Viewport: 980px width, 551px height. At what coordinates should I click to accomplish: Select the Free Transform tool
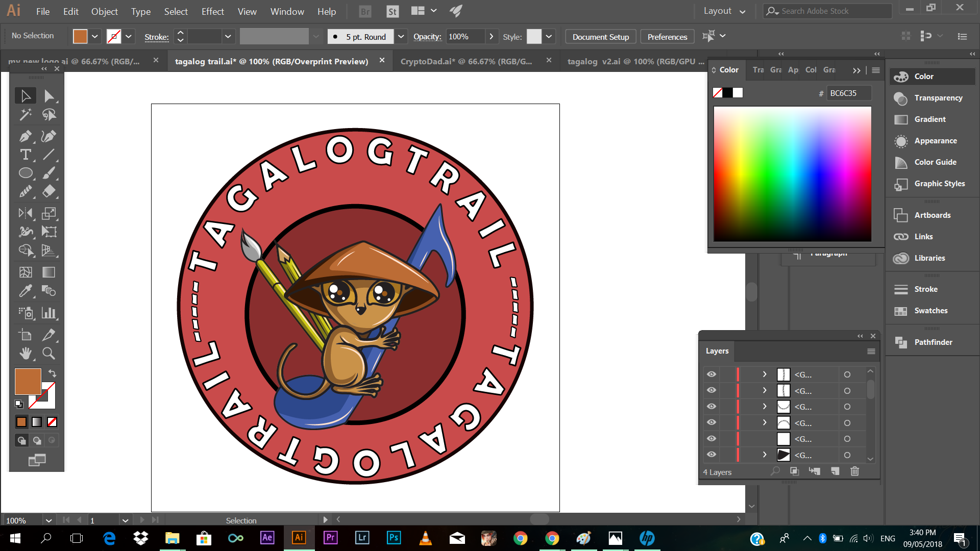pos(48,232)
